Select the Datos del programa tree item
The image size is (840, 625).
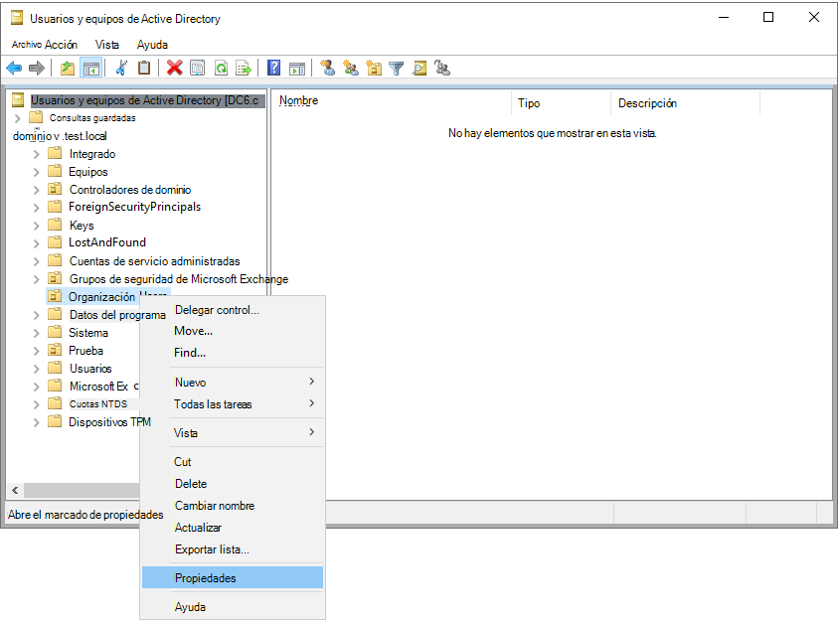pos(117,315)
